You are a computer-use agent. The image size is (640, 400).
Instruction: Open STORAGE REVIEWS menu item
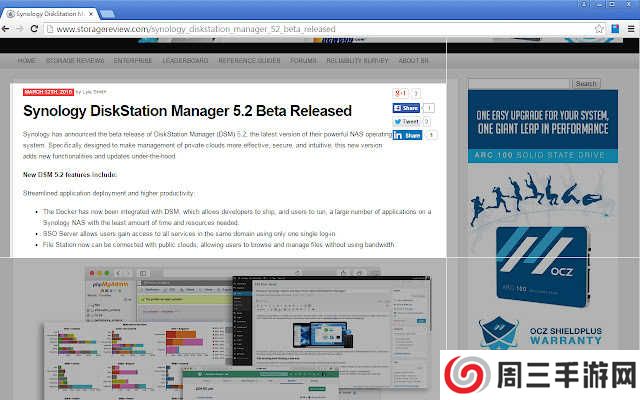pyautogui.click(x=75, y=60)
